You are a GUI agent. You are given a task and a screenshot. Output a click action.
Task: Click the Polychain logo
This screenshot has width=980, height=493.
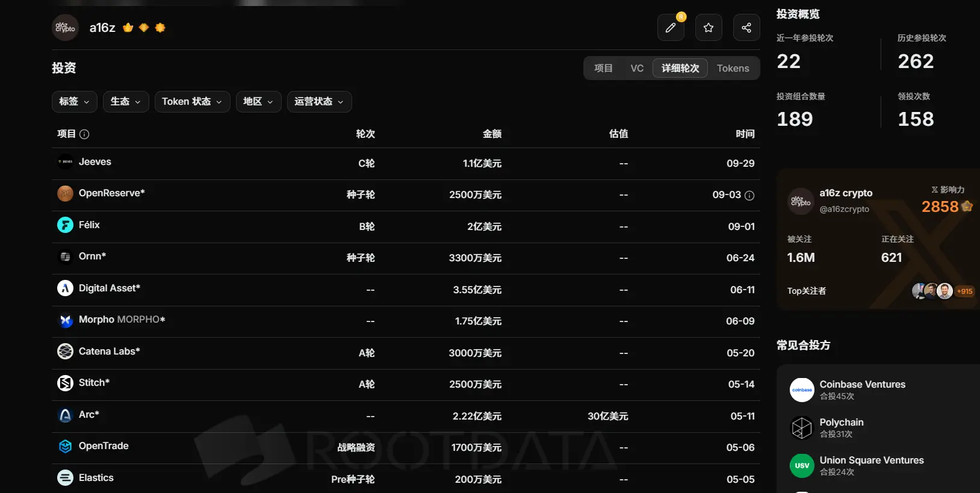(x=802, y=428)
